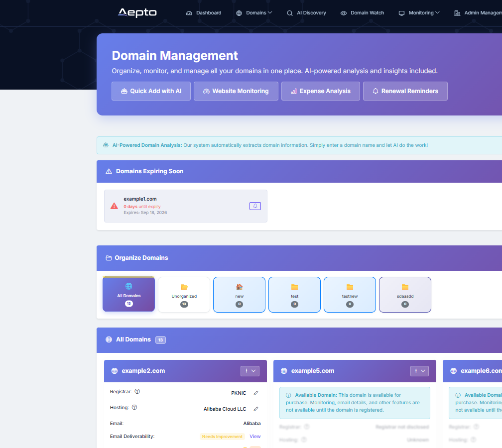Open the 'test' folder card
502x448 pixels.
coord(294,295)
